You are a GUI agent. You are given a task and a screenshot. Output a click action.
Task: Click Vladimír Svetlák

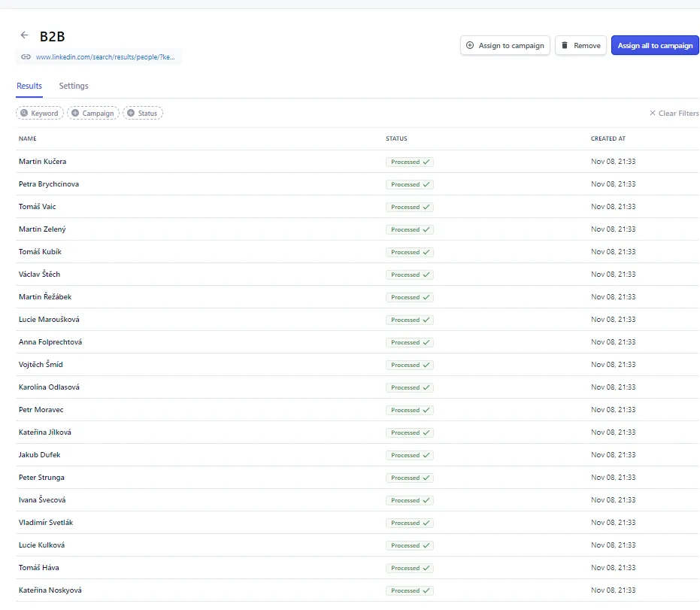46,522
